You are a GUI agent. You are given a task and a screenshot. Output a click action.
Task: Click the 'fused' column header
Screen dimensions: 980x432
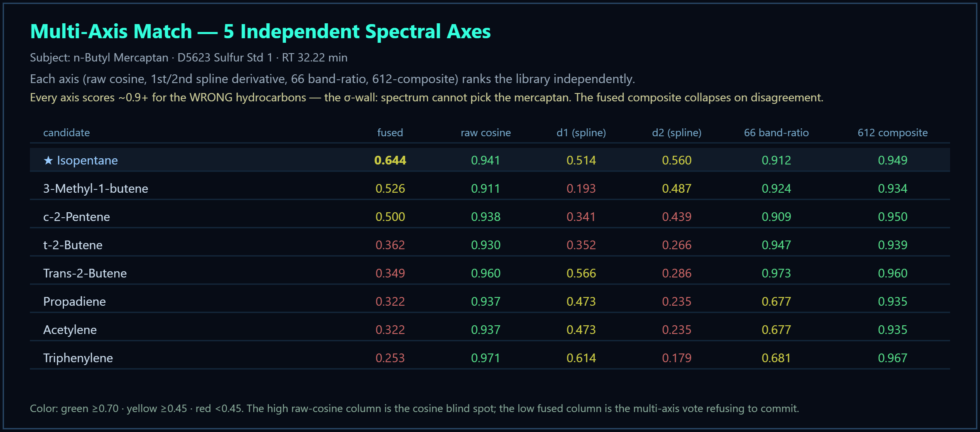tap(390, 133)
